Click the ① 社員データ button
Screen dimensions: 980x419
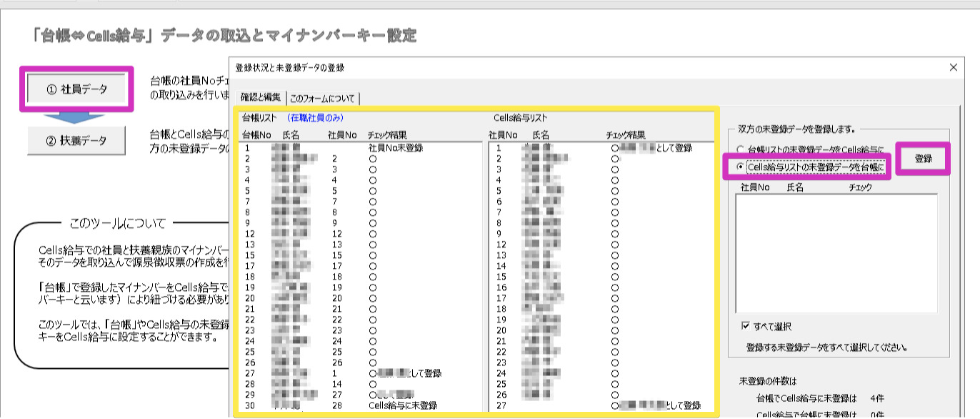tap(76, 89)
